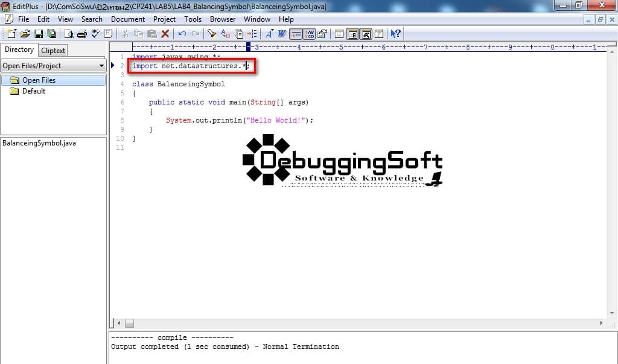Viewport: 618px width, 364px height.
Task: Cut selection with the scissors icon
Action: (x=126, y=34)
